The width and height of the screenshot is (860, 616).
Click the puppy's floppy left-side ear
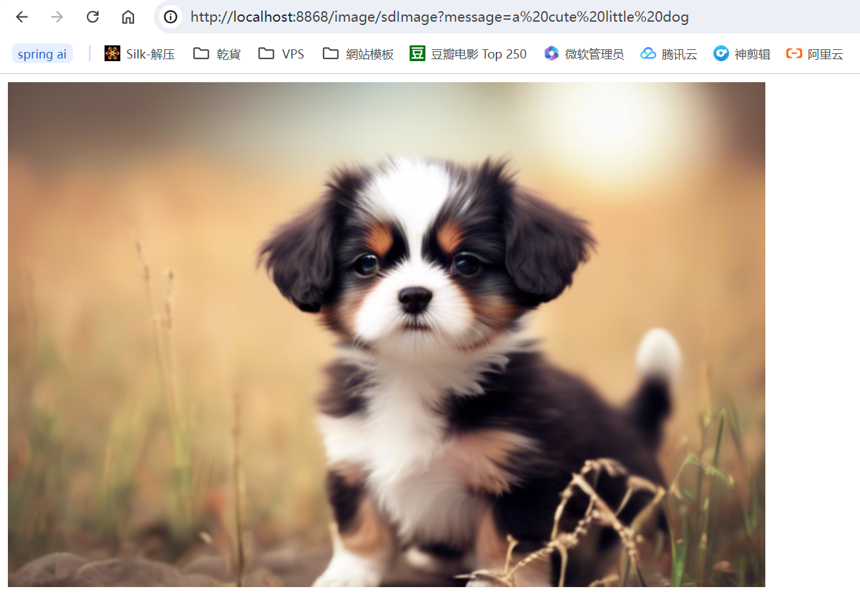[299, 253]
